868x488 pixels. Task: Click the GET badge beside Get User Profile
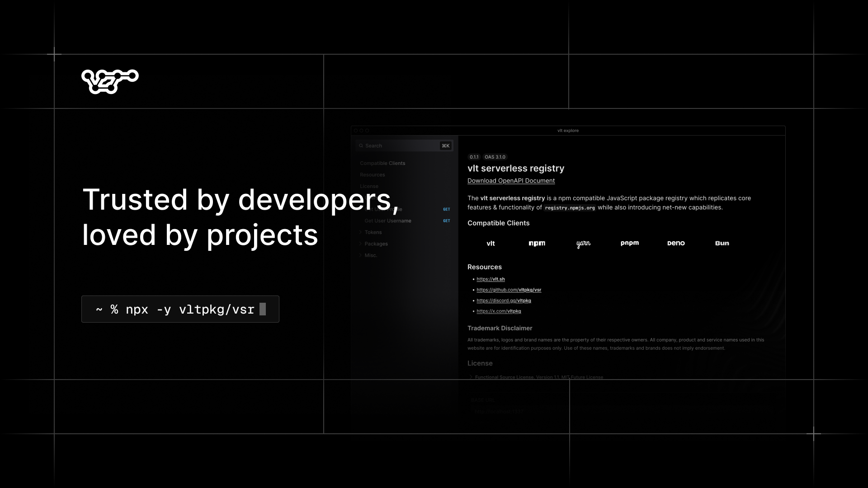(x=446, y=209)
